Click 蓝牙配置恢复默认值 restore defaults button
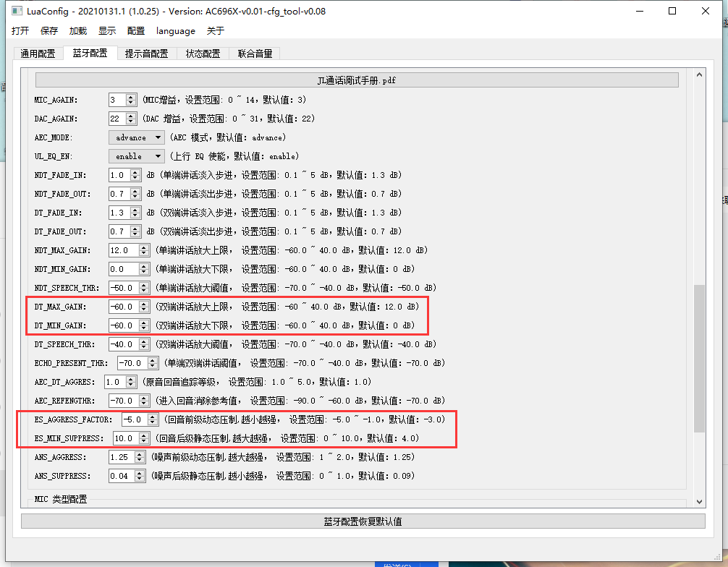Image resolution: width=728 pixels, height=567 pixels. pos(363,521)
